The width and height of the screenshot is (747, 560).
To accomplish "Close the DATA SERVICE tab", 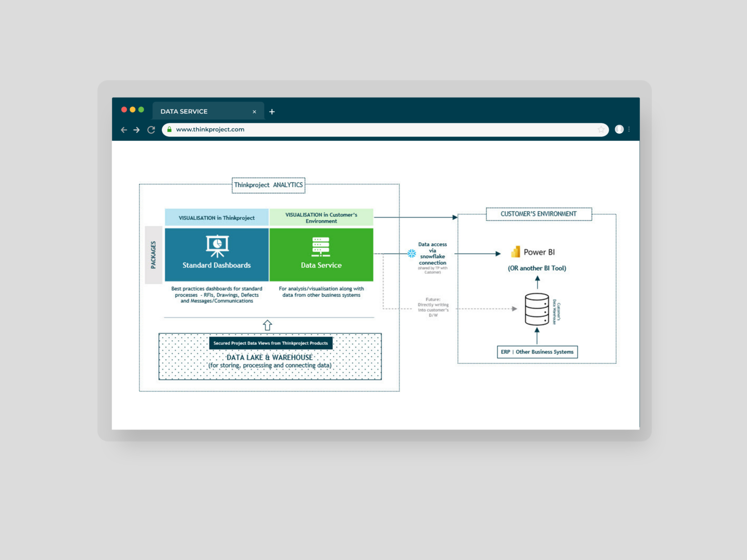I will (254, 112).
